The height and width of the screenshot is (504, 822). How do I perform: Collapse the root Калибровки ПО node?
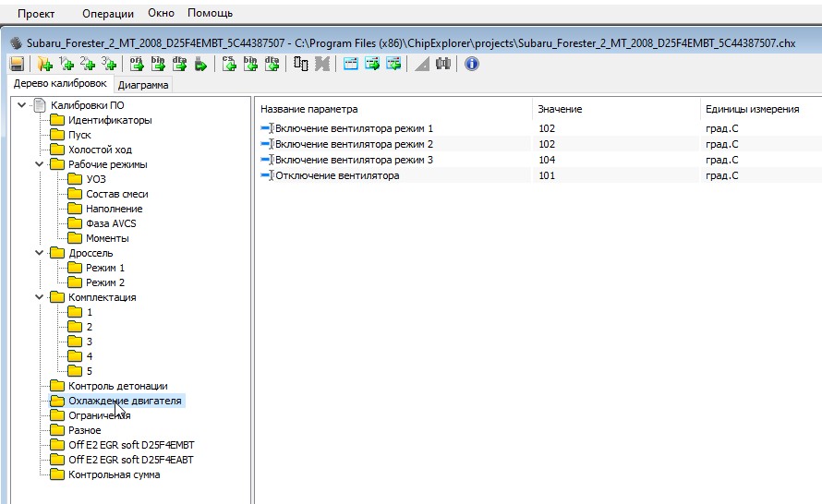coord(21,105)
